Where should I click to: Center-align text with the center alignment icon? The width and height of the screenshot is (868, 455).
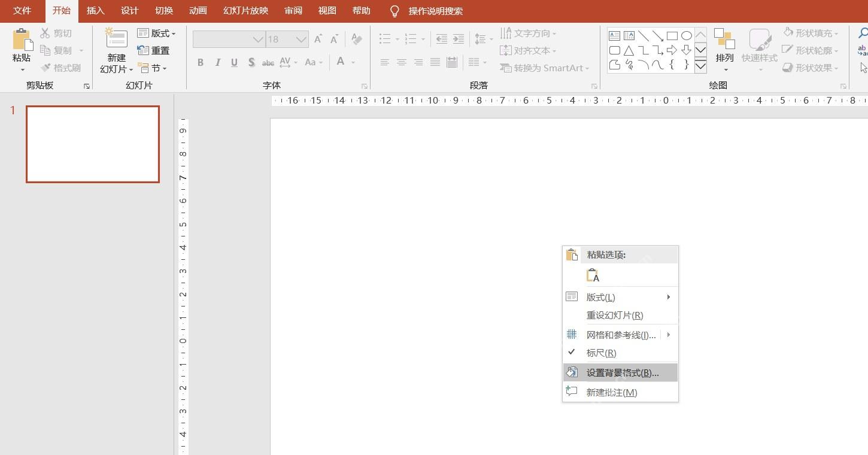coord(401,62)
